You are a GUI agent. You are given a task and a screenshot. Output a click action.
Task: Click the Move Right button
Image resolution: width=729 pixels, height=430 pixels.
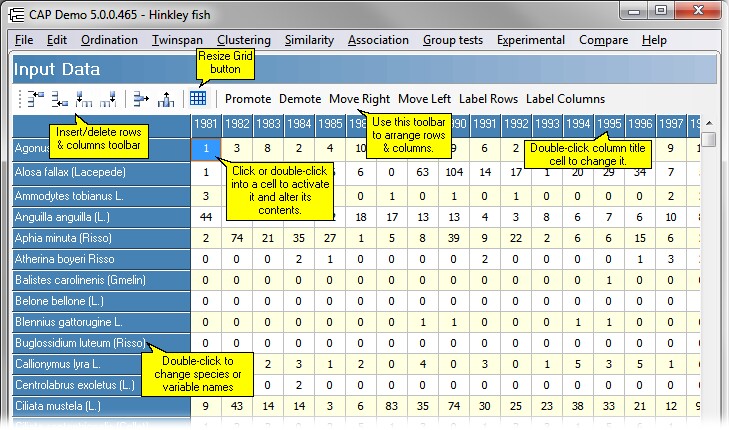(x=359, y=99)
